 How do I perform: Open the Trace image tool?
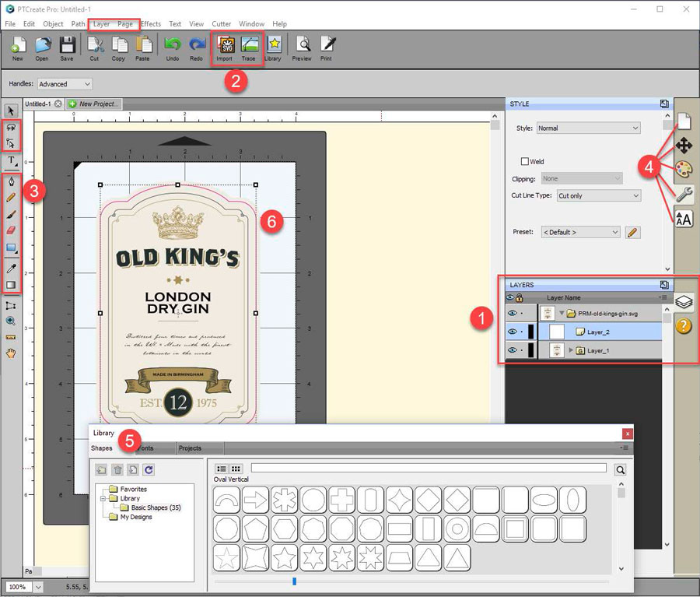tap(249, 48)
